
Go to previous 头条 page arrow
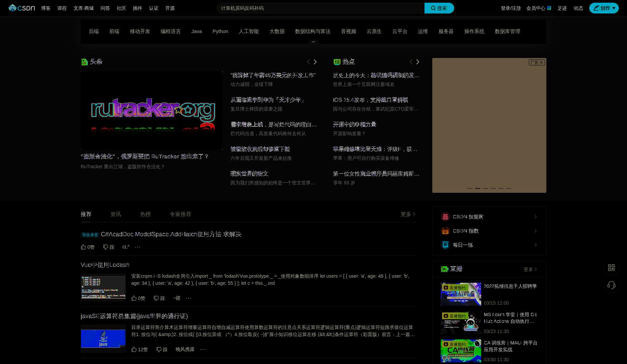308,62
